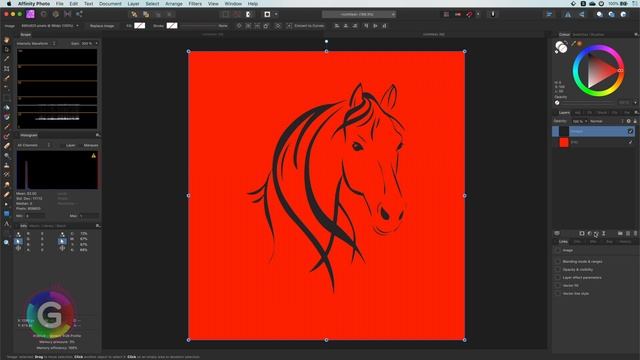Toggle the red snapping magnet icon
This screenshot has height=360, width=640.
click(469, 14)
